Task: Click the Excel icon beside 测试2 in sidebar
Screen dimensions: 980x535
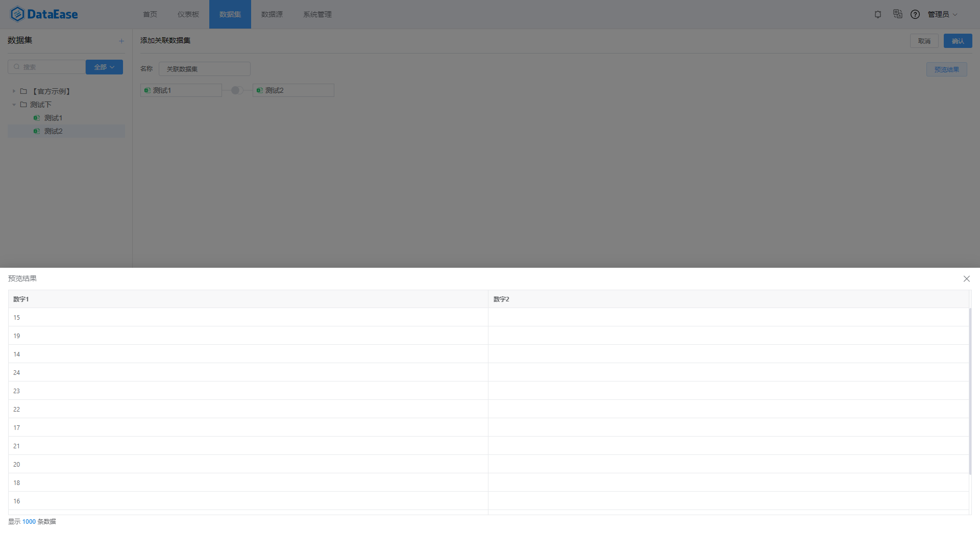Action: click(x=36, y=131)
